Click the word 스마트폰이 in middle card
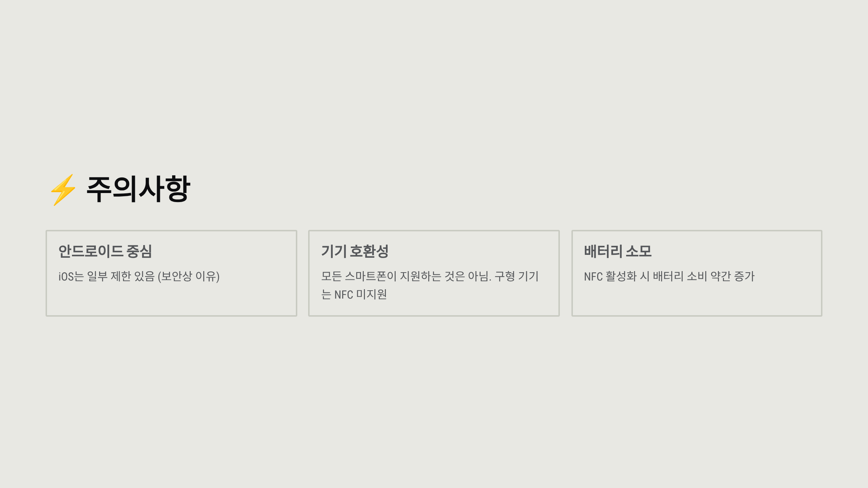 click(x=371, y=277)
